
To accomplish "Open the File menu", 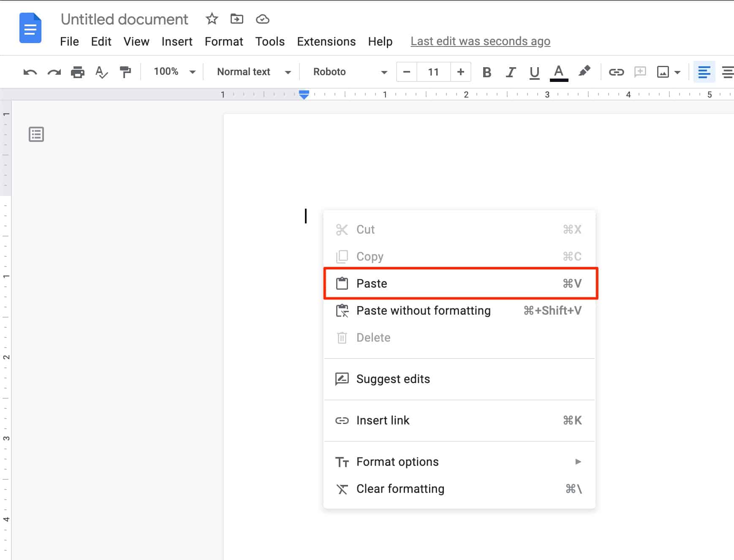I will (x=69, y=41).
